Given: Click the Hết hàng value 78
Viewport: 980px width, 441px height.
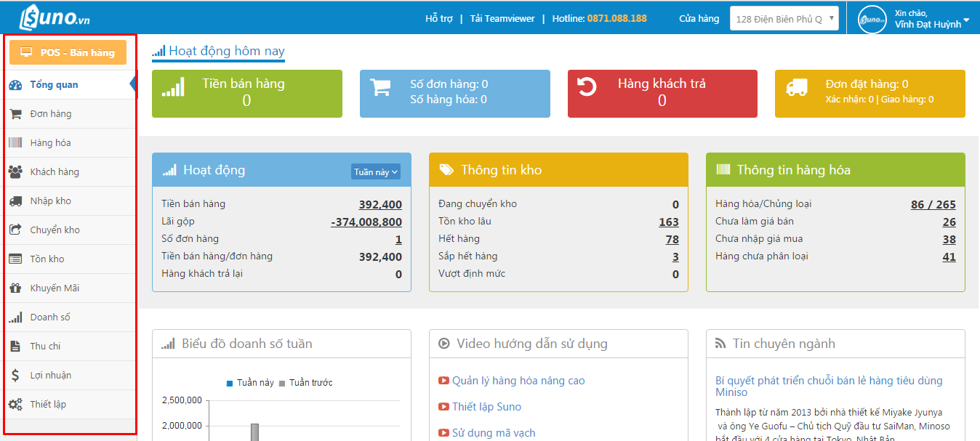Looking at the screenshot, I should 672,240.
